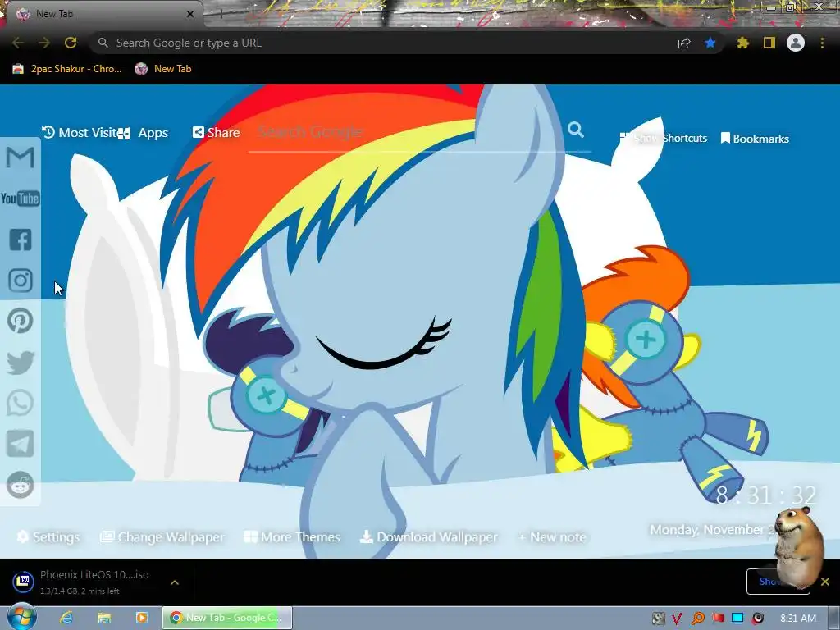Reload the page with the refresh icon
Viewport: 840px width, 630px height.
tap(71, 43)
